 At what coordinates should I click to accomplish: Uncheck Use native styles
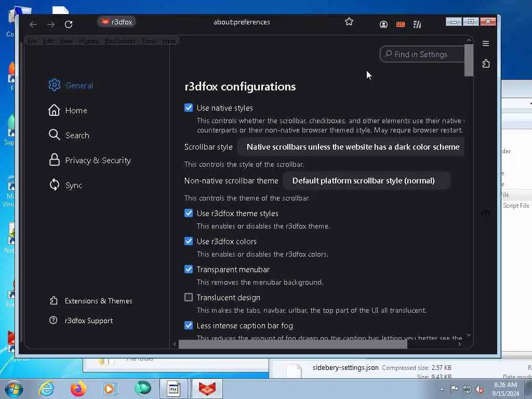pos(188,108)
